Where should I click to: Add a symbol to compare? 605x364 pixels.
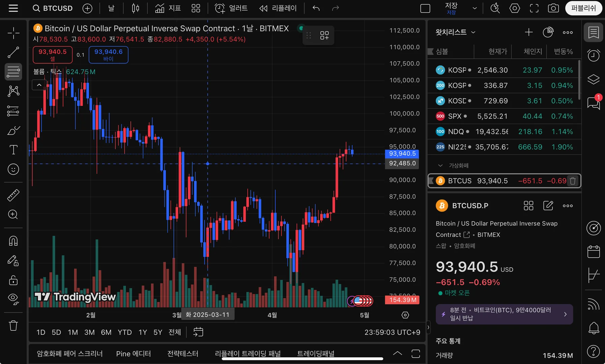tap(87, 8)
